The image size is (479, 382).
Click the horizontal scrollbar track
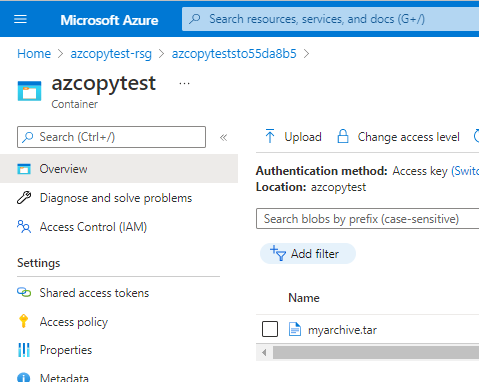coord(376,352)
